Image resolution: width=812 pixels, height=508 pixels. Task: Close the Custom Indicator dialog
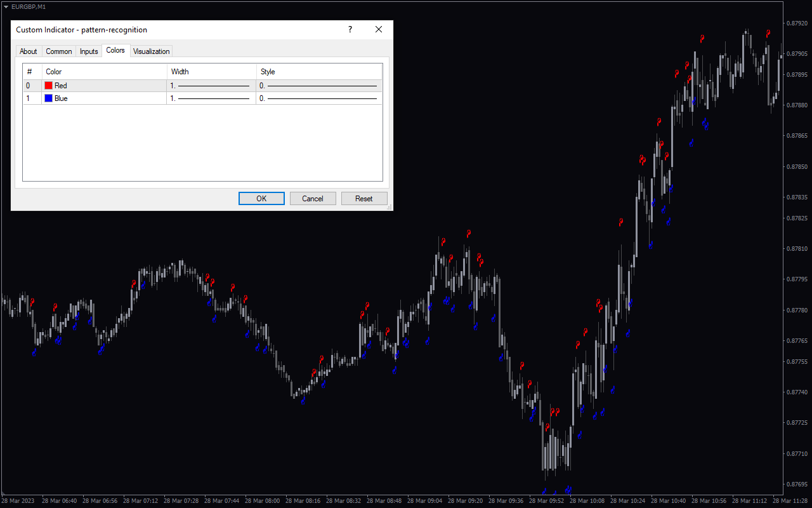379,29
